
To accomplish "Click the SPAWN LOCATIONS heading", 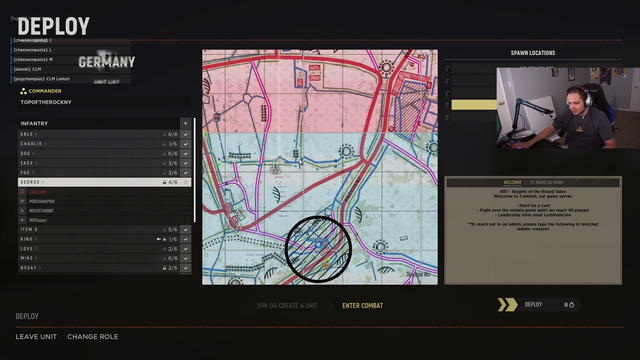I will coord(533,53).
